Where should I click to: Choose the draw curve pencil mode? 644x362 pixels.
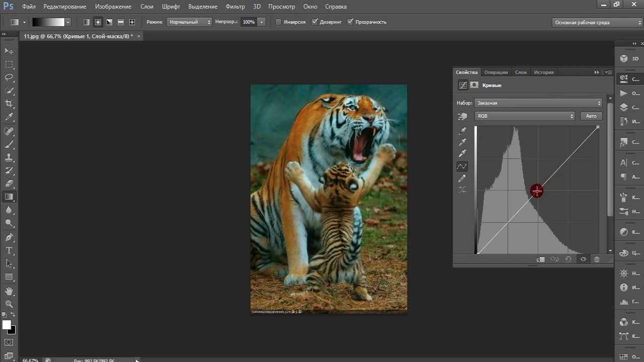[x=462, y=178]
